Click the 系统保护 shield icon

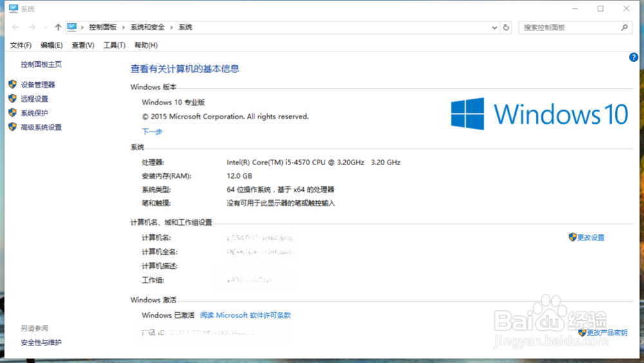(12, 113)
